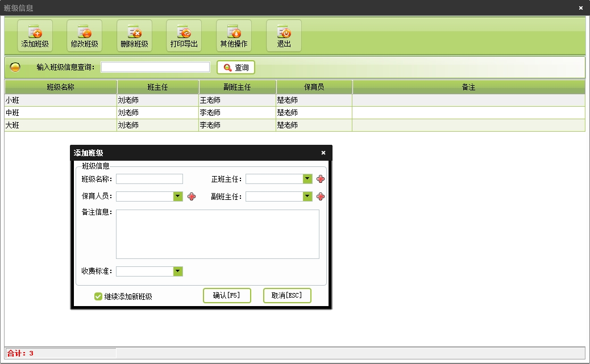
Task: Click red plus icon beside 保育人员 dropdown
Action: pyautogui.click(x=191, y=196)
